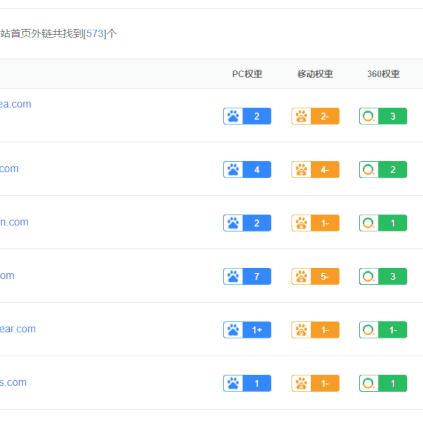
Task: Click the mobile weight badge in ear.com row
Action: tap(315, 330)
